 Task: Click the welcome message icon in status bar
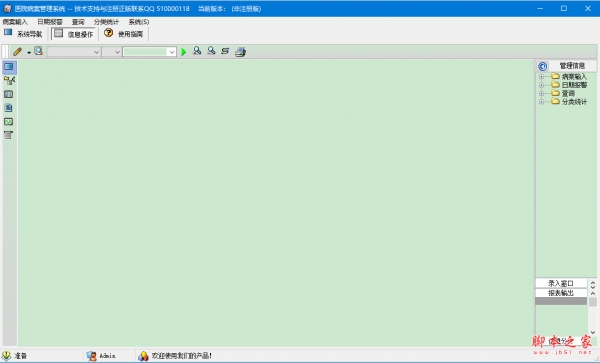click(x=143, y=356)
